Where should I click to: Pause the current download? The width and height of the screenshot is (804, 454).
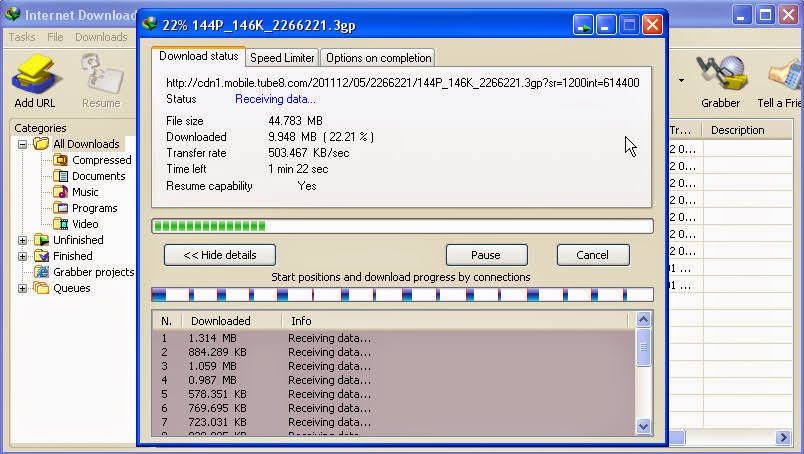486,255
